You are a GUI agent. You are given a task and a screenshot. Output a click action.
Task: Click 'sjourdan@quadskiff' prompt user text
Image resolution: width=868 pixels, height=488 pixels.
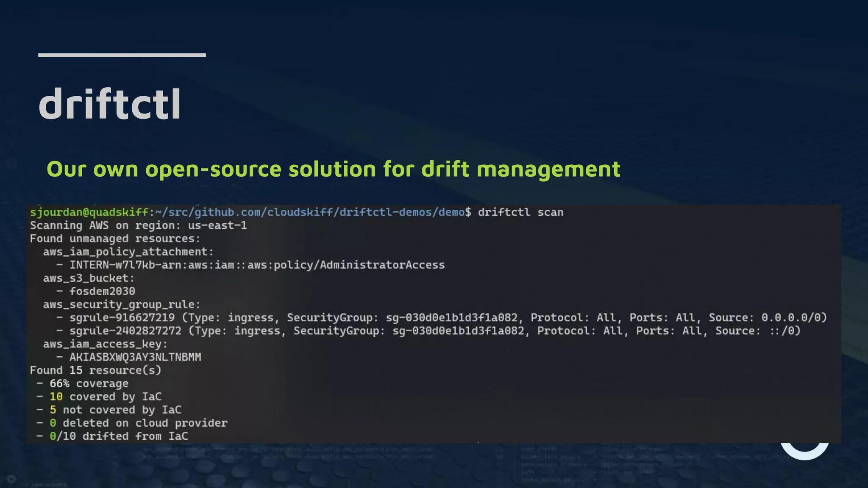point(89,212)
